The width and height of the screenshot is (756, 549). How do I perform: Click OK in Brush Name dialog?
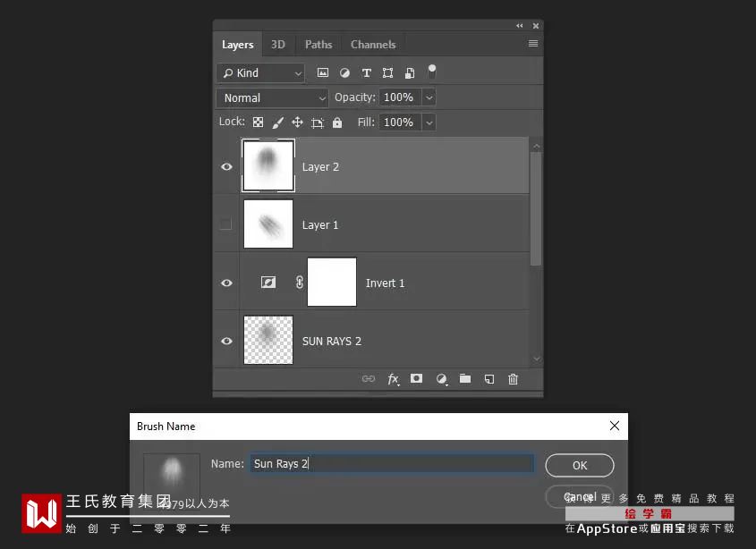click(x=580, y=466)
